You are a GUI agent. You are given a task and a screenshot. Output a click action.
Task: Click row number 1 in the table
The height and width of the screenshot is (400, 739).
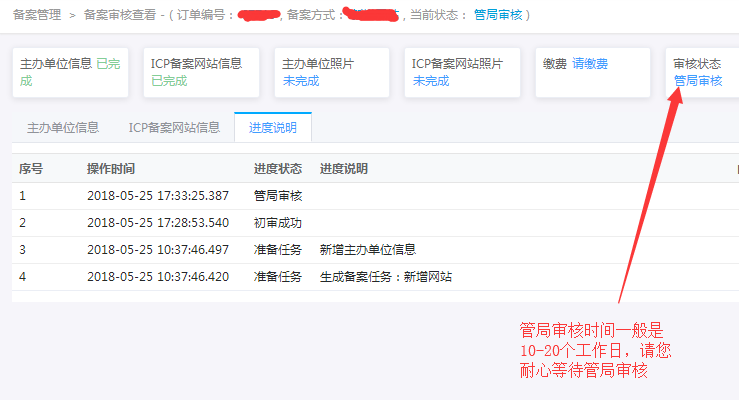tap(22, 196)
